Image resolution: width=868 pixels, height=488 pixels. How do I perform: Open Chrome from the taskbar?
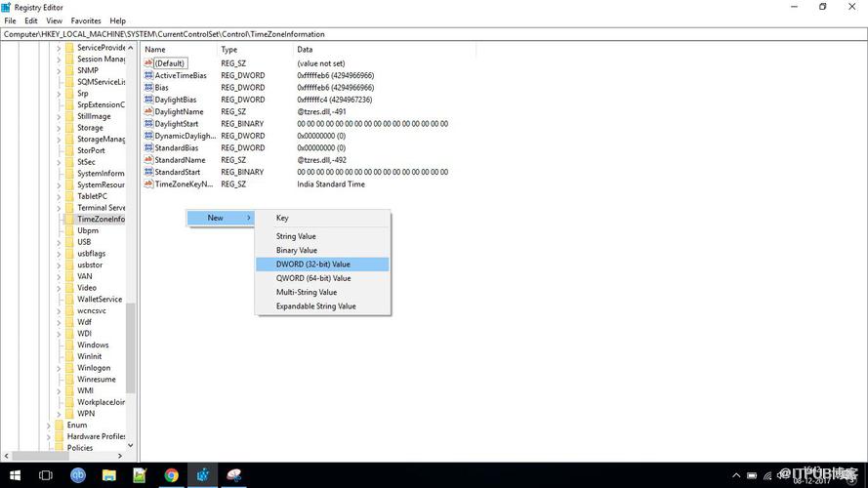pyautogui.click(x=171, y=475)
